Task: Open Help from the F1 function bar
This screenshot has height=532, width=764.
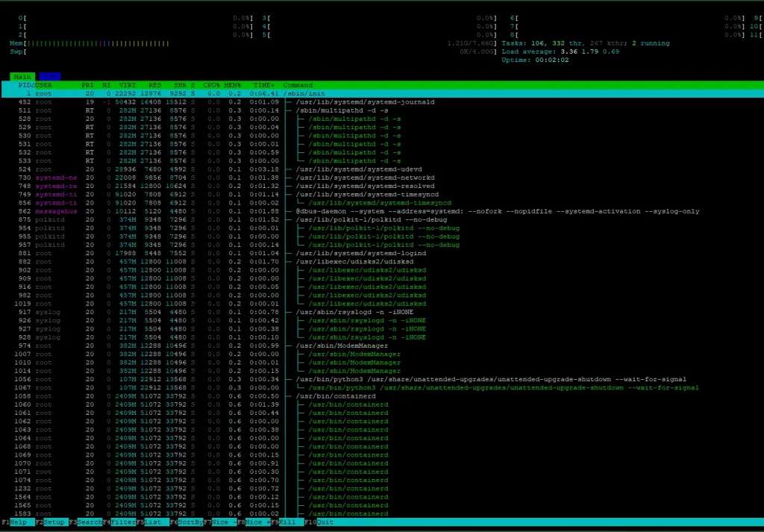Action: click(x=18, y=522)
